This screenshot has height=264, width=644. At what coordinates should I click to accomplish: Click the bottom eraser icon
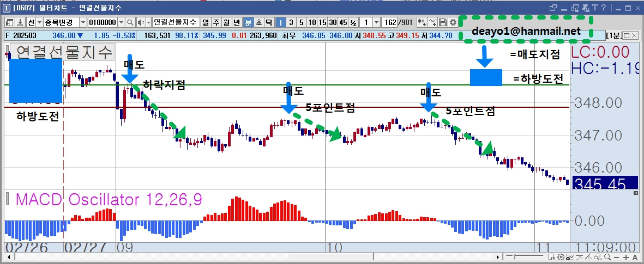tap(598, 257)
